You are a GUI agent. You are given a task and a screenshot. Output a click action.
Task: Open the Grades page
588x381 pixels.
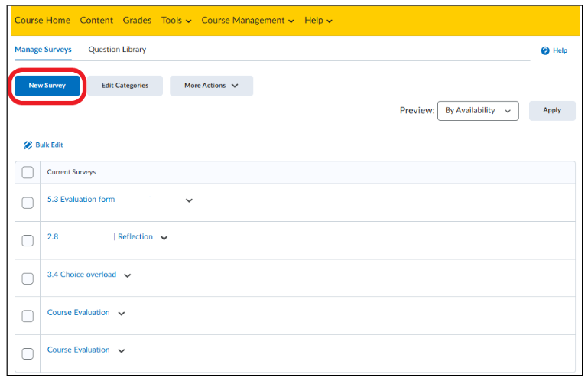137,20
